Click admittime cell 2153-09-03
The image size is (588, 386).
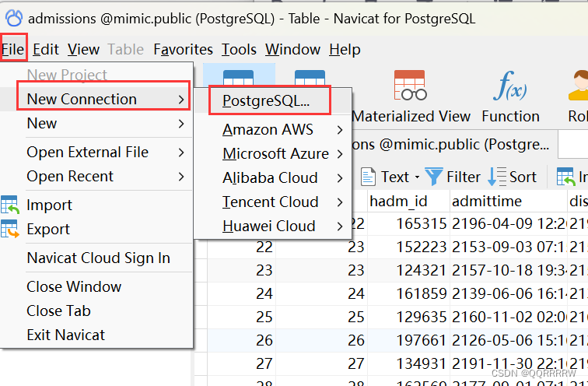pyautogui.click(x=508, y=247)
